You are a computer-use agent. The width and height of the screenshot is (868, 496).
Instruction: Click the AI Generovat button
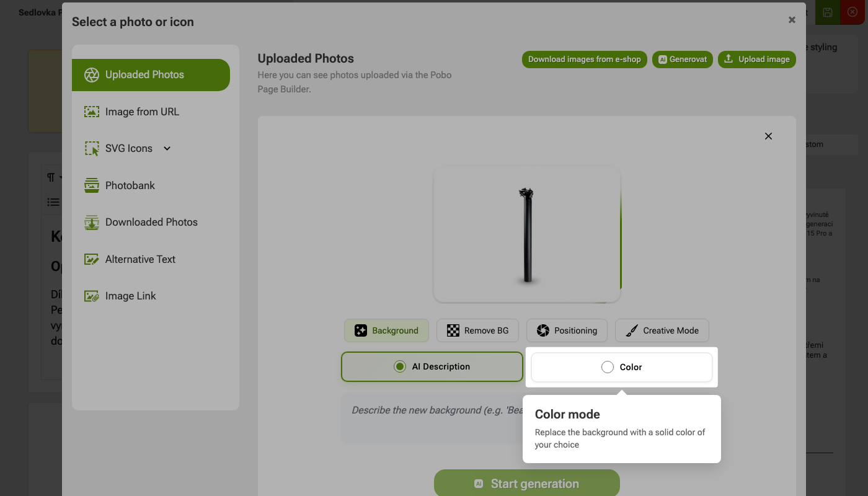pyautogui.click(x=683, y=60)
